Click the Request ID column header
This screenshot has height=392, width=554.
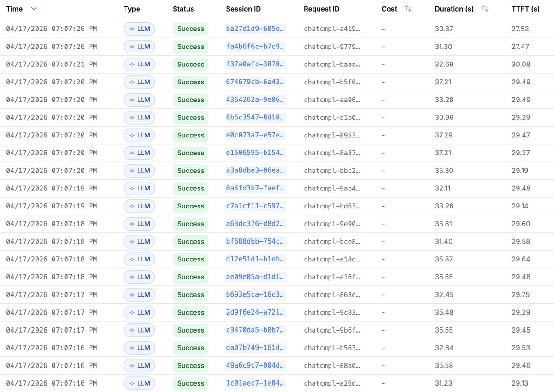(x=322, y=9)
